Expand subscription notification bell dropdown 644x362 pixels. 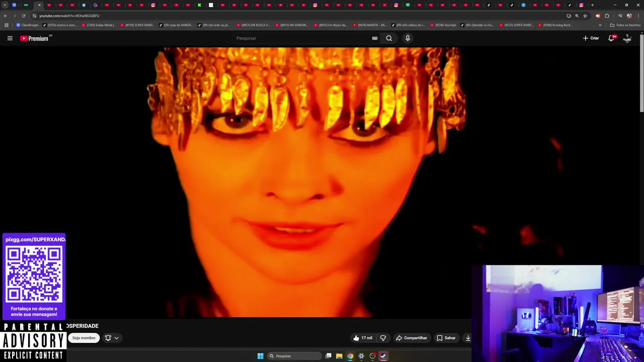(112, 338)
